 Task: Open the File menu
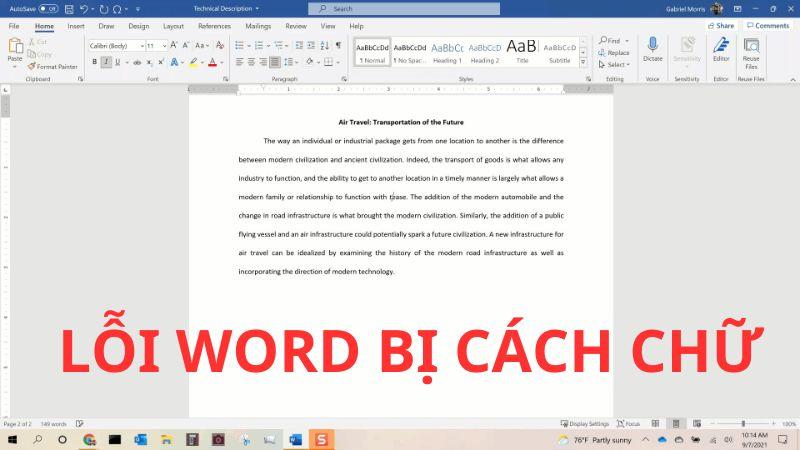(14, 26)
